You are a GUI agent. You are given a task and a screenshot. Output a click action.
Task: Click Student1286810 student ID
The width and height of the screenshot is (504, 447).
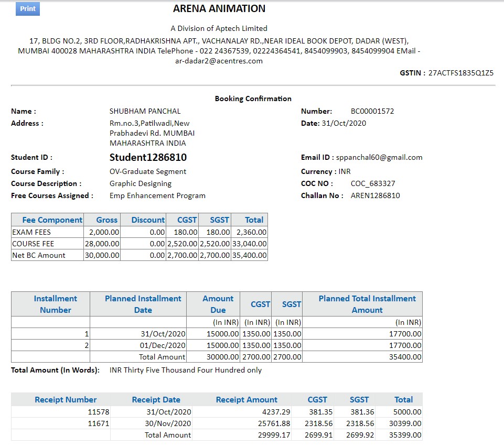[148, 157]
